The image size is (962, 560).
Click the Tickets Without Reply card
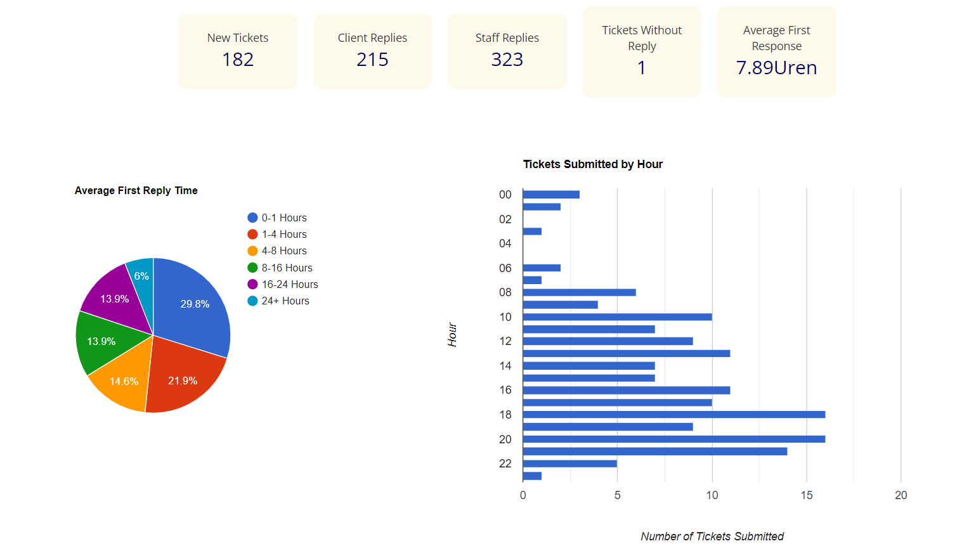pos(642,51)
